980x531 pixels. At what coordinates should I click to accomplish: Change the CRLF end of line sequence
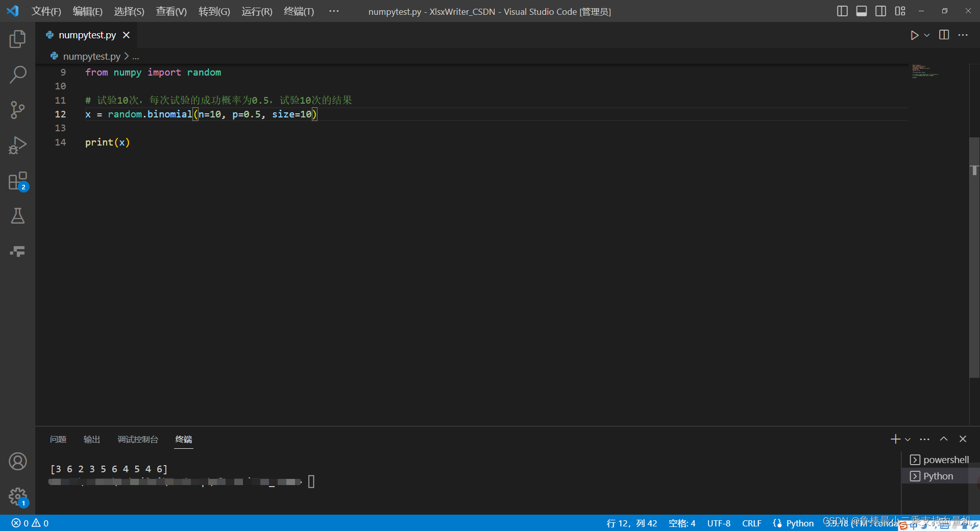point(751,523)
